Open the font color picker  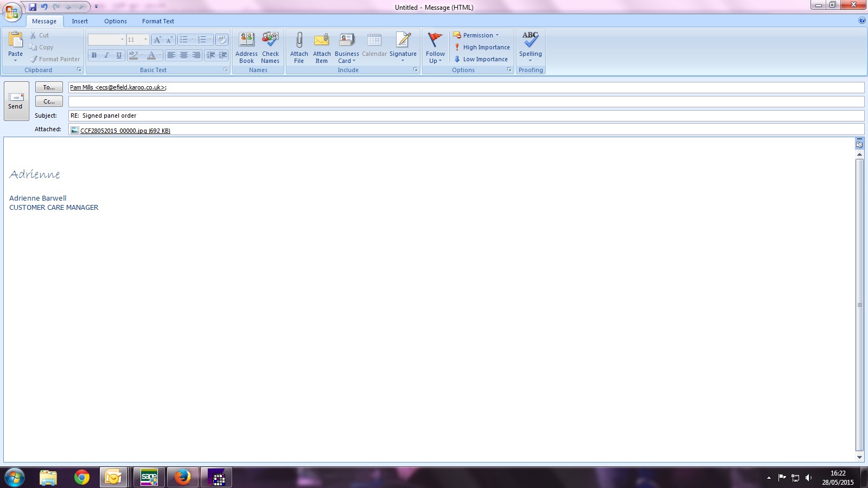point(159,55)
